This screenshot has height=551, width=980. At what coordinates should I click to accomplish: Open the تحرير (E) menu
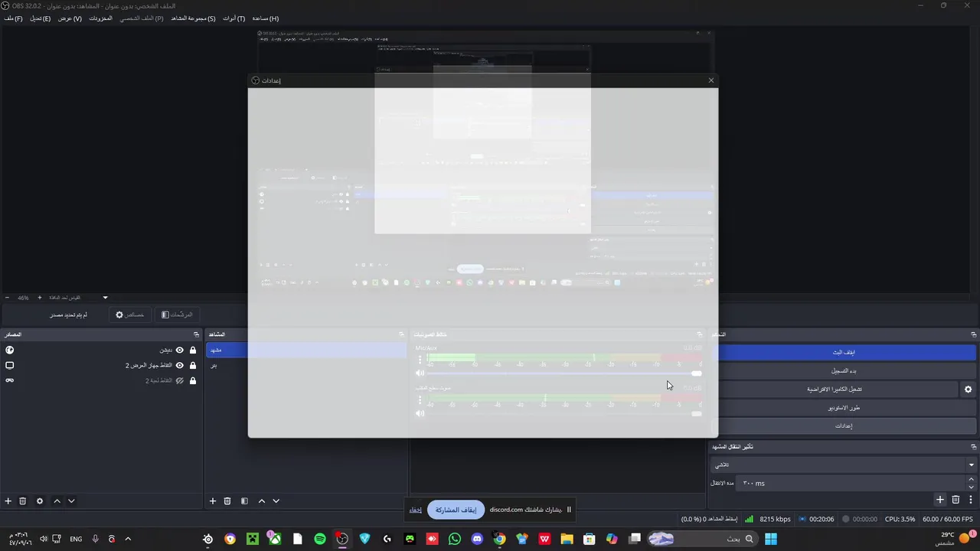[x=40, y=18]
